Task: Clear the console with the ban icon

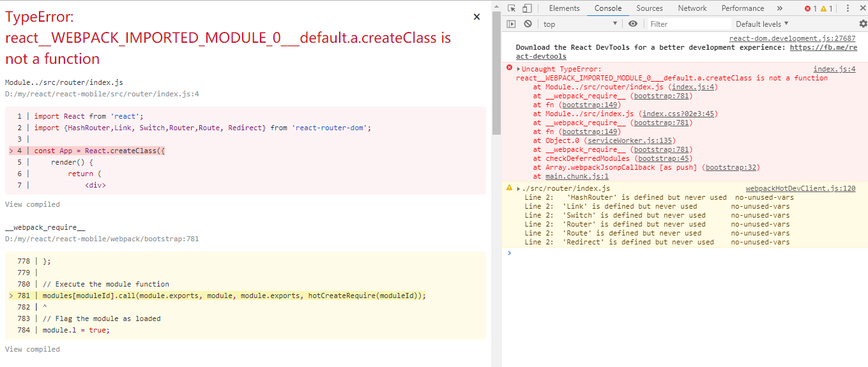Action: (x=528, y=24)
